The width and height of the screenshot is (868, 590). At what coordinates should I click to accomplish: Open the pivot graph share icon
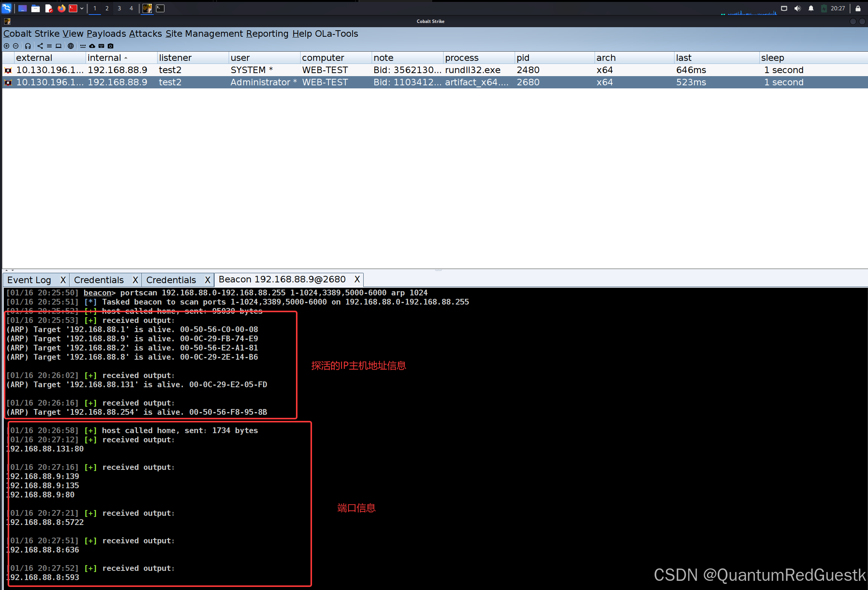tap(40, 46)
